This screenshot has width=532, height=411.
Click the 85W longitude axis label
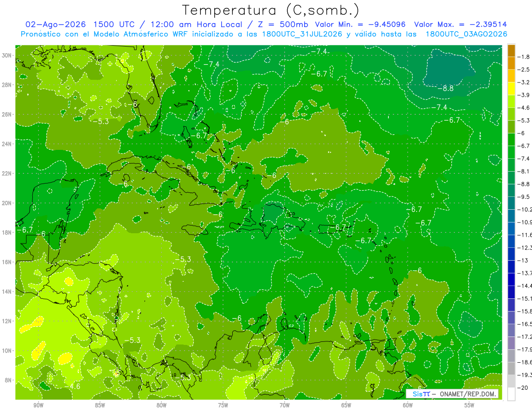click(x=100, y=405)
